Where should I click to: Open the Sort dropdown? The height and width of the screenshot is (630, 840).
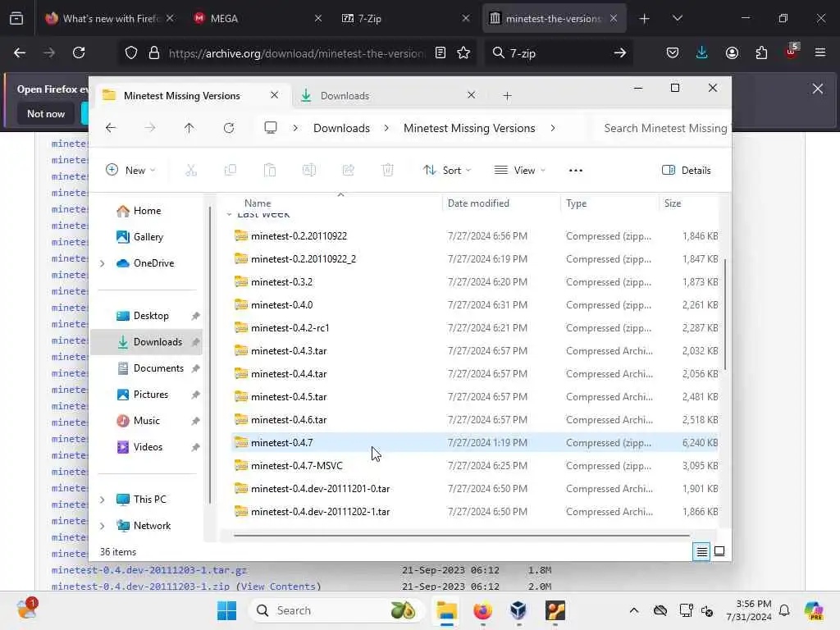[x=447, y=171]
